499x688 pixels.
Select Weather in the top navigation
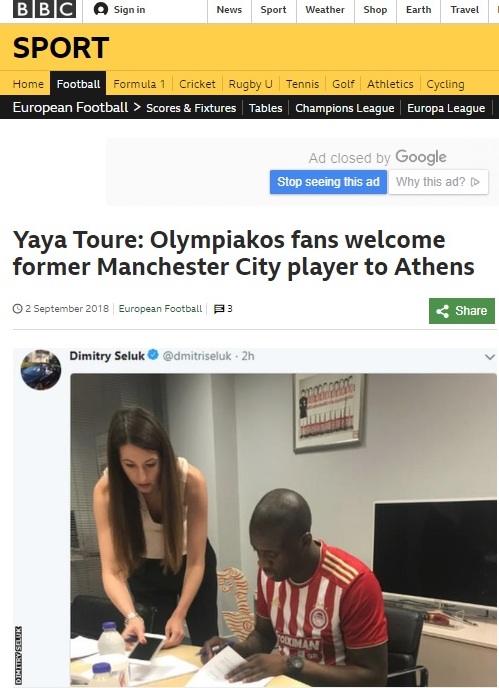point(325,10)
